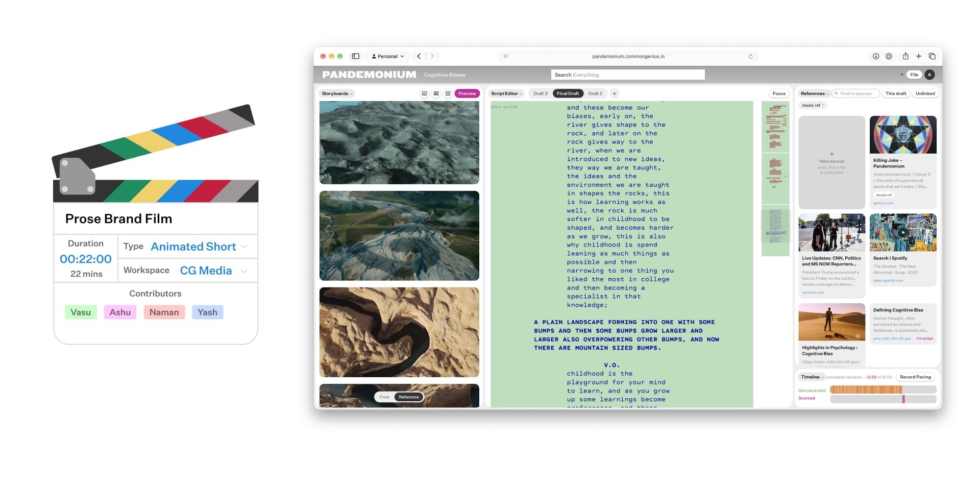This screenshot has height=486, width=980.
Task: Open a new browser tab with plus icon
Action: click(919, 56)
